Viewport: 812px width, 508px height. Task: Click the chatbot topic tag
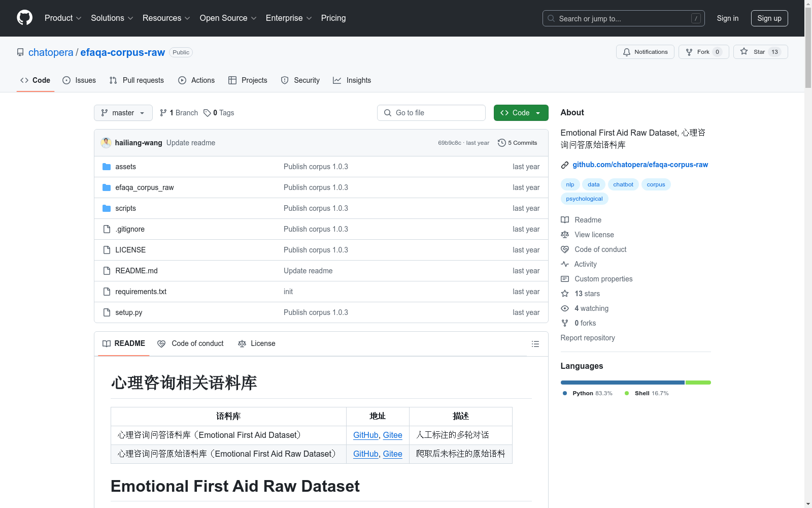[x=623, y=184]
